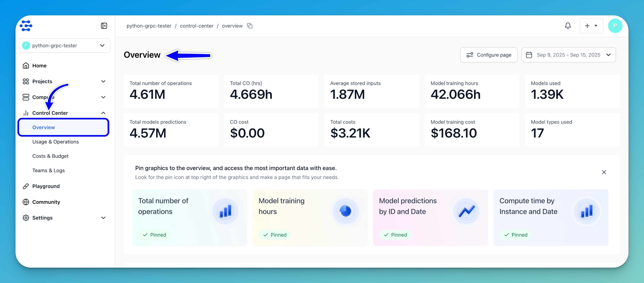Toggle Pinned on Total number of operations
The height and width of the screenshot is (283, 644).
click(x=155, y=235)
